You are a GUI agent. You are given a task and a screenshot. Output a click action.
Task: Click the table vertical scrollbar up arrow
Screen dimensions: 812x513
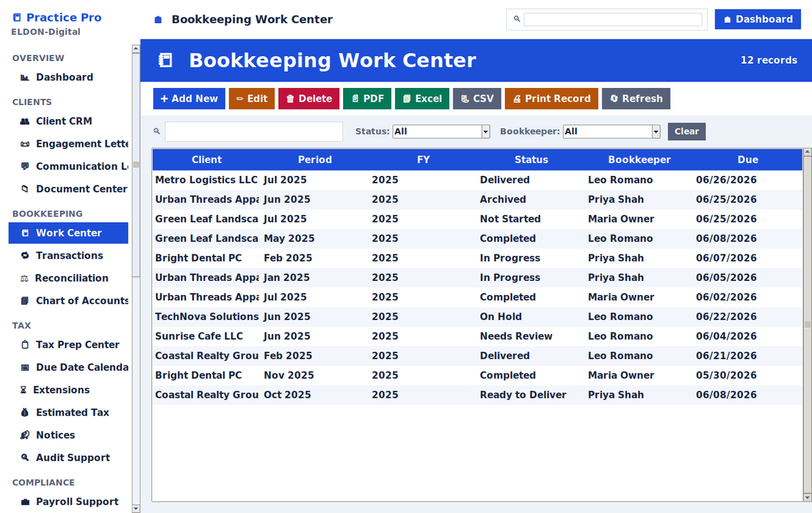tap(807, 153)
